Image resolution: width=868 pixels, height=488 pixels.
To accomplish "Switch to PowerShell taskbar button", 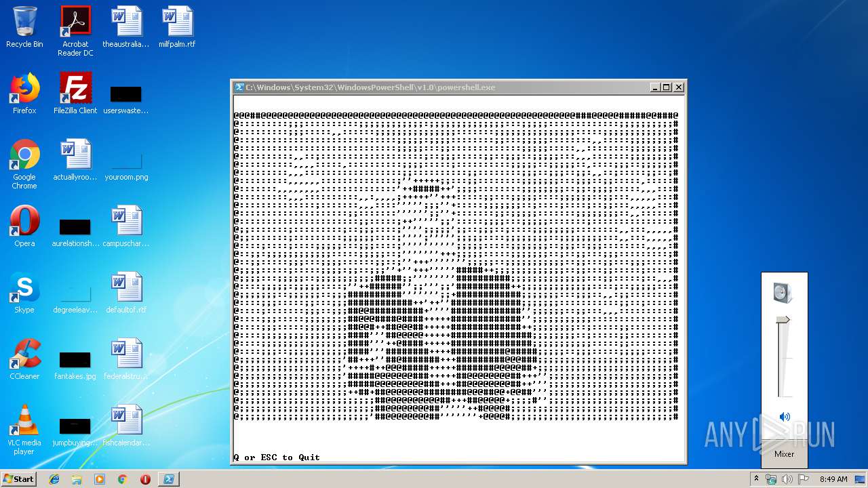I will pos(168,479).
